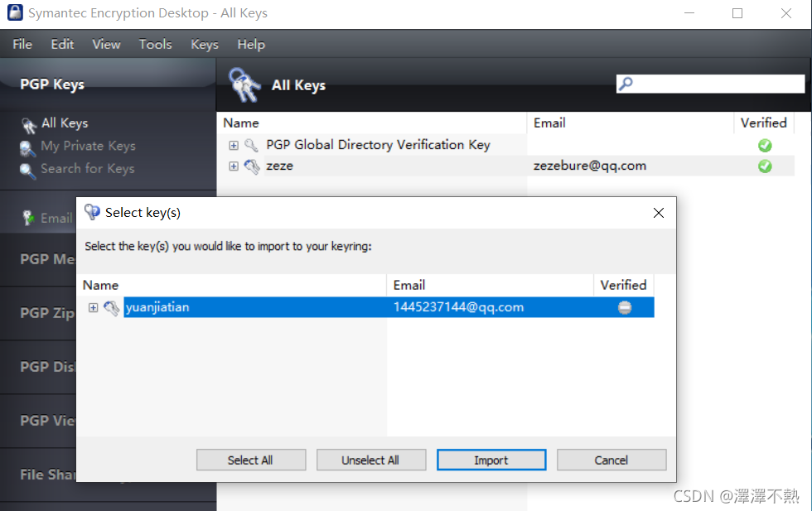Sort dialog list by Name column

coord(232,285)
